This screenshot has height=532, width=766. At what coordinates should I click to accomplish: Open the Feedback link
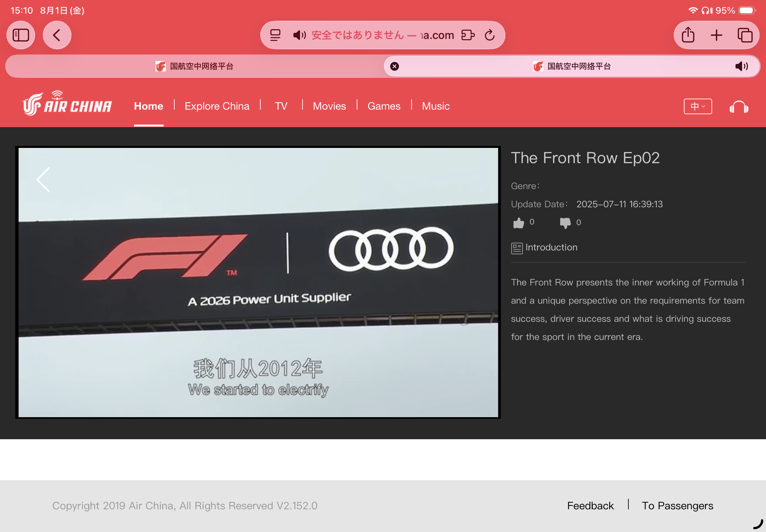pos(590,506)
